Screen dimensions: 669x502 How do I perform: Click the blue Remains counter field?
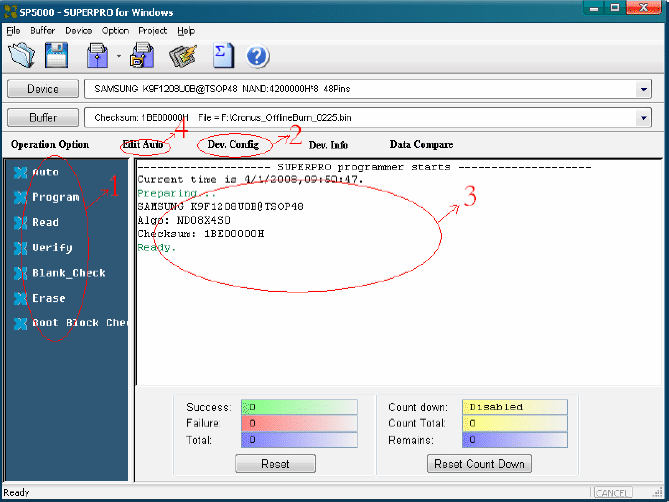point(515,440)
